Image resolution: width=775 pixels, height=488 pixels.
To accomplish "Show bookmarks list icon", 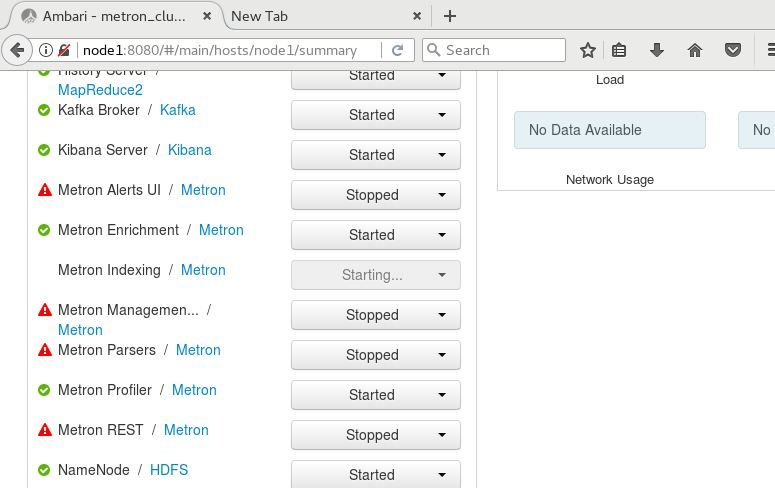I will pos(619,50).
